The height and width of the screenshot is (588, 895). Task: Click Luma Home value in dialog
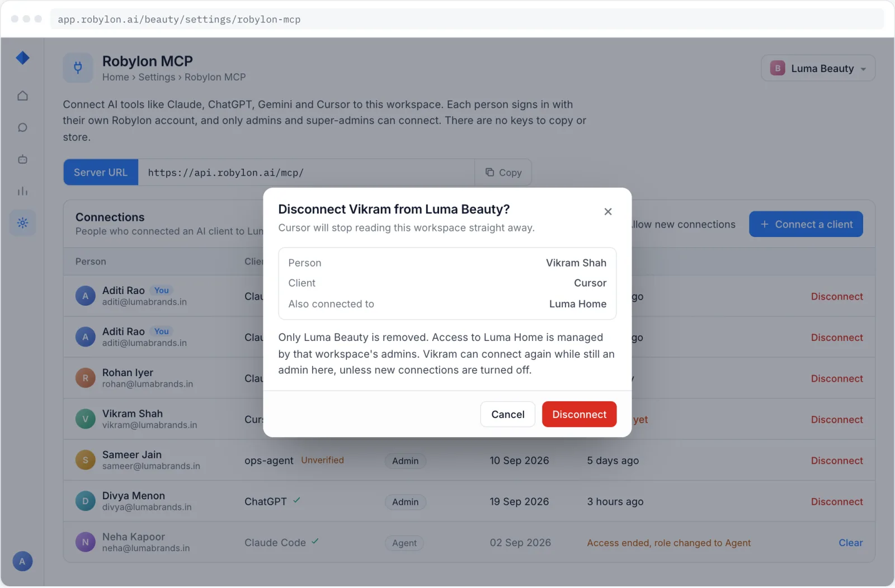pos(578,304)
